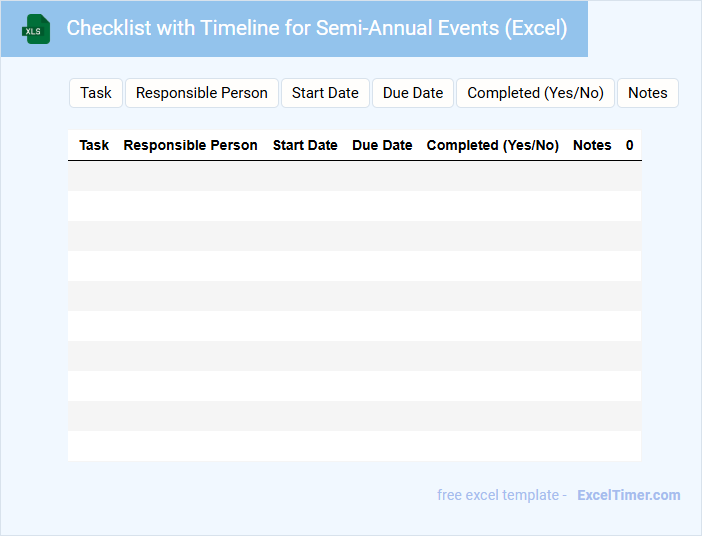Open the ExcelTimer.com link
Viewport: 702px width, 536px height.
pos(628,495)
